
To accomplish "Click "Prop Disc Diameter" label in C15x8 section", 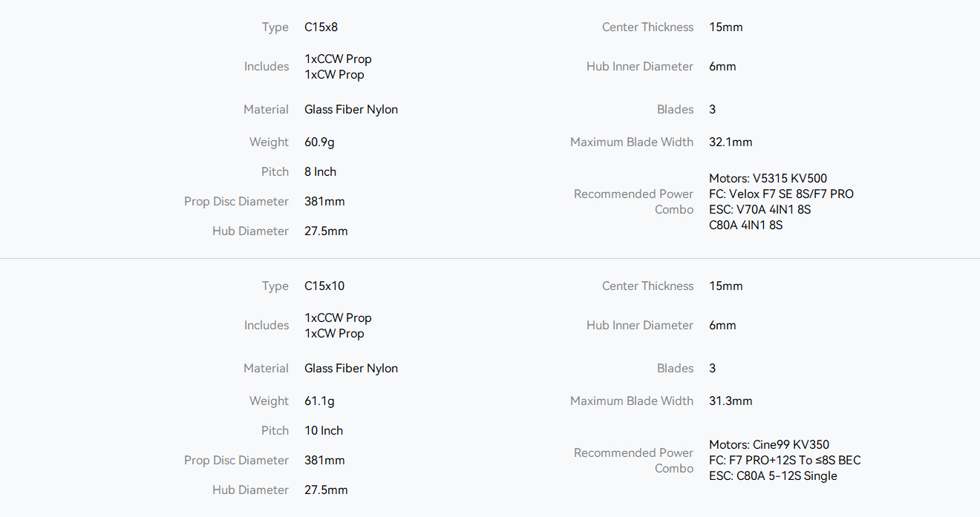I will [236, 202].
